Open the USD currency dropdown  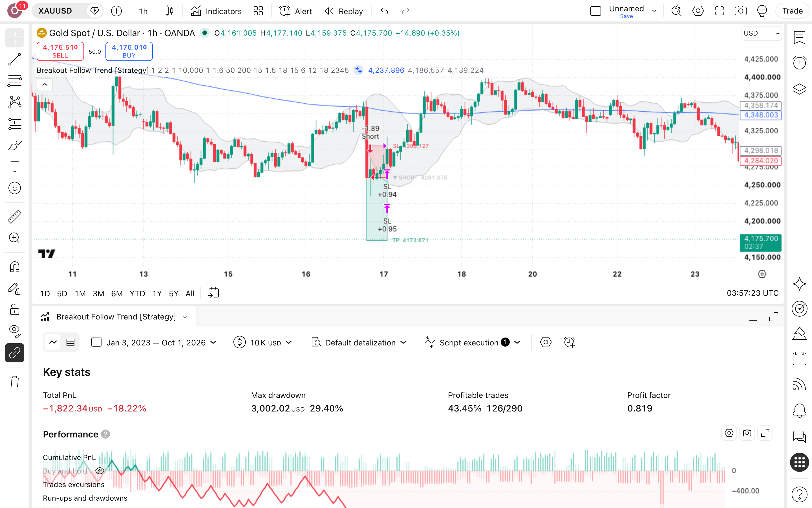761,33
